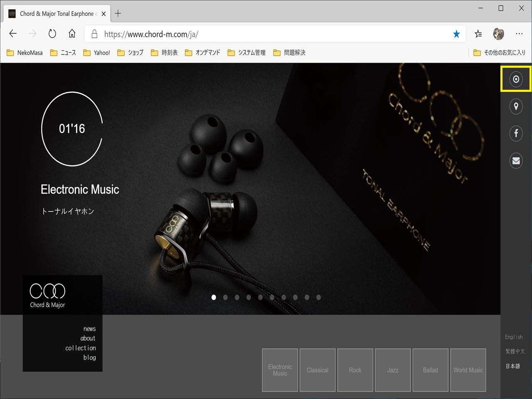The height and width of the screenshot is (399, 532).
Task: Open the 時刻表 bookmark folder
Action: pyautogui.click(x=164, y=53)
